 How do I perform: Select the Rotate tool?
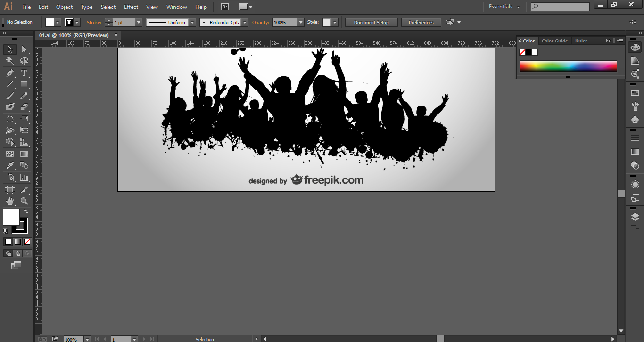tap(9, 119)
